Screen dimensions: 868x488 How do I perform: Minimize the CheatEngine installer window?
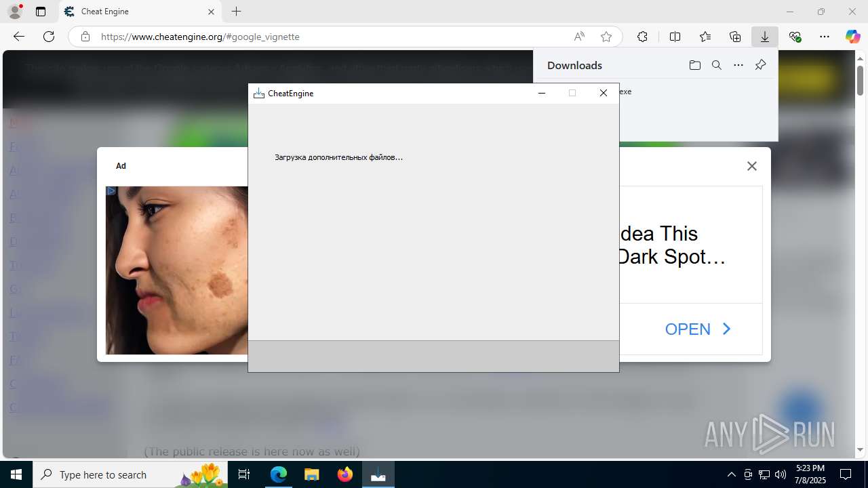pyautogui.click(x=542, y=94)
